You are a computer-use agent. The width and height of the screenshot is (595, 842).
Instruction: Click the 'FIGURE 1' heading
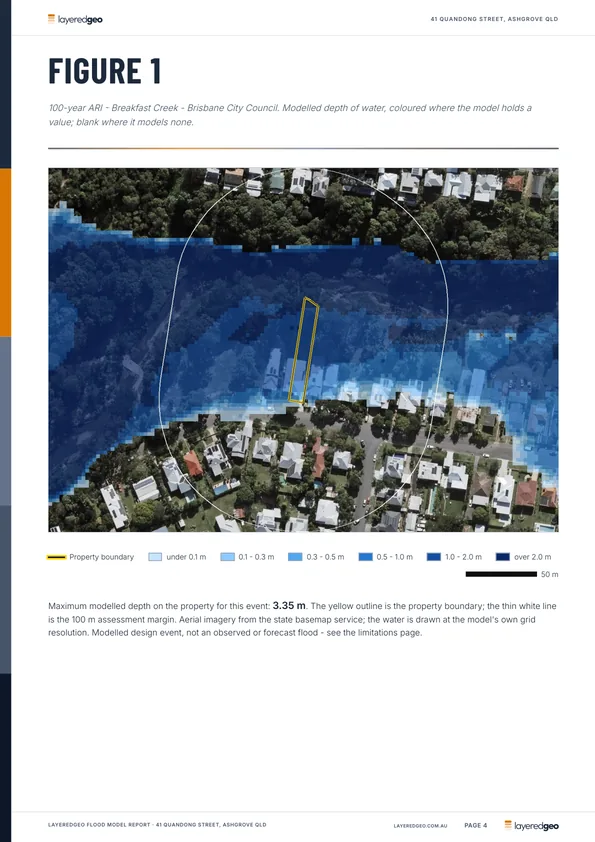coord(105,71)
